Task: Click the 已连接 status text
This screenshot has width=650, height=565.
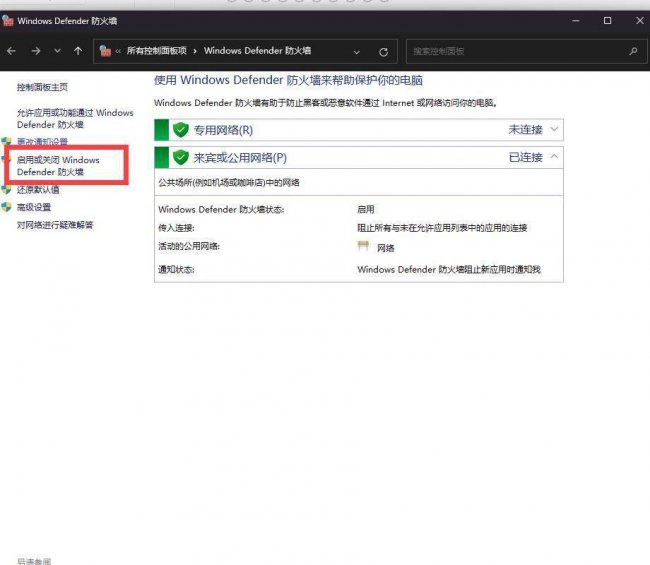Action: (x=525, y=157)
